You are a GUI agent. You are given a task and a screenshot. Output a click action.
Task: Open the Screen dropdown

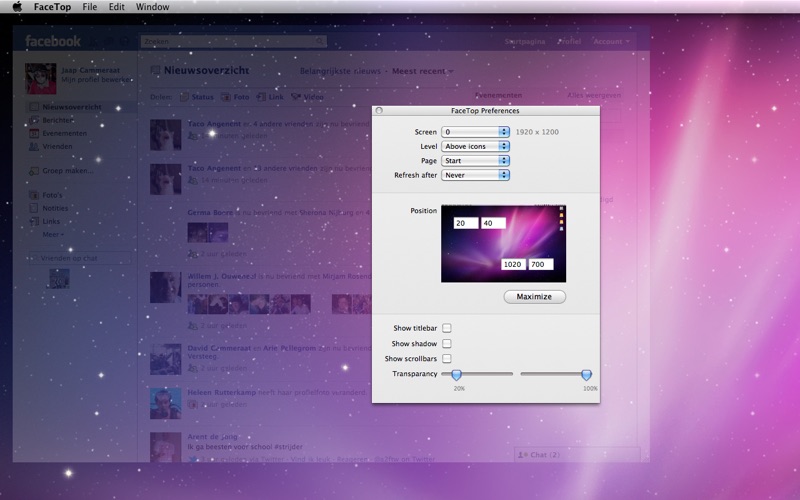476,132
